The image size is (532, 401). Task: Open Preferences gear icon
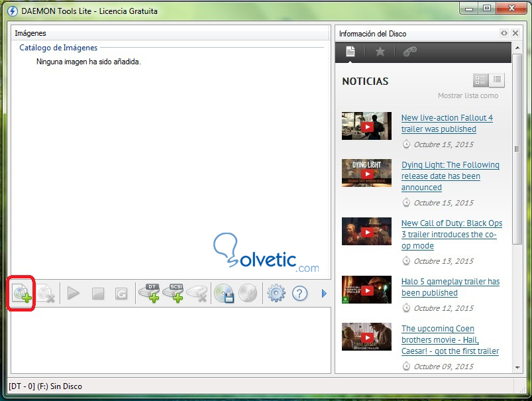[276, 294]
